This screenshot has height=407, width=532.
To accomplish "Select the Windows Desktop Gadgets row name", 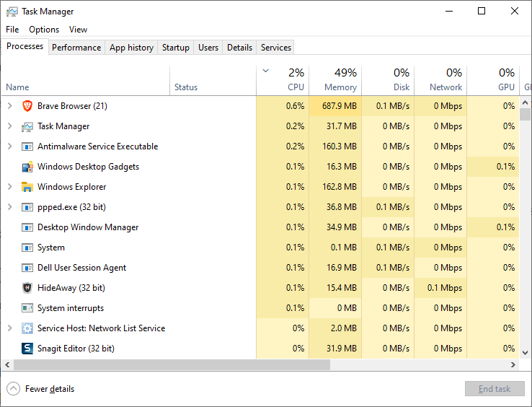I will (x=88, y=167).
